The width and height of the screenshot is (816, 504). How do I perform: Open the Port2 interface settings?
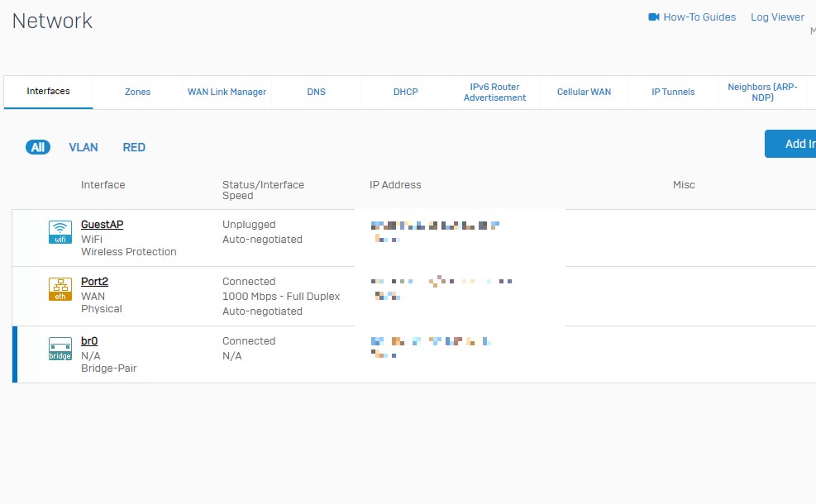coord(94,282)
